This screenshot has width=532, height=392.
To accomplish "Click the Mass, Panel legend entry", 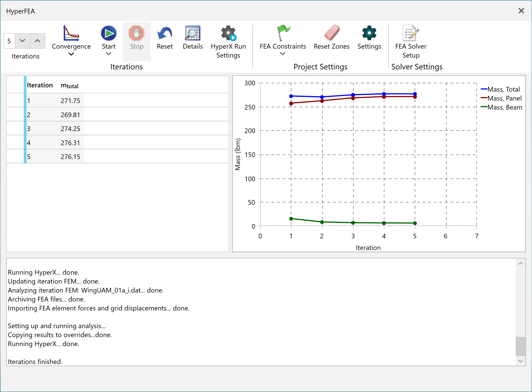I will tap(501, 98).
